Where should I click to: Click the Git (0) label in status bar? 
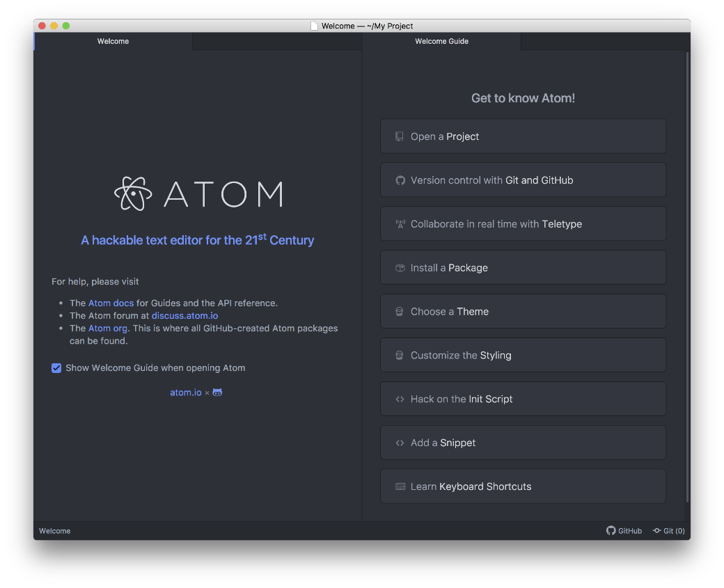674,531
